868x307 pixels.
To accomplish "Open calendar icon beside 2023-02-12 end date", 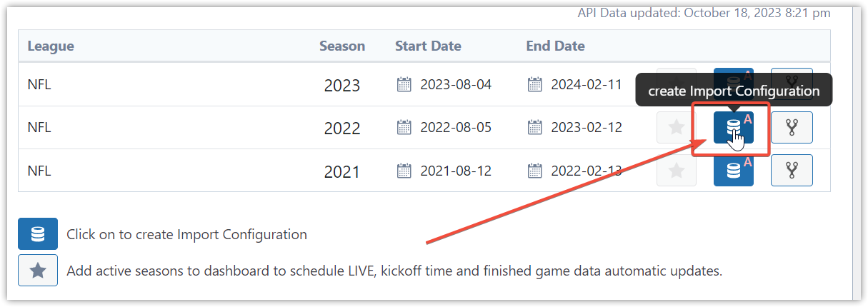I will 535,128.
